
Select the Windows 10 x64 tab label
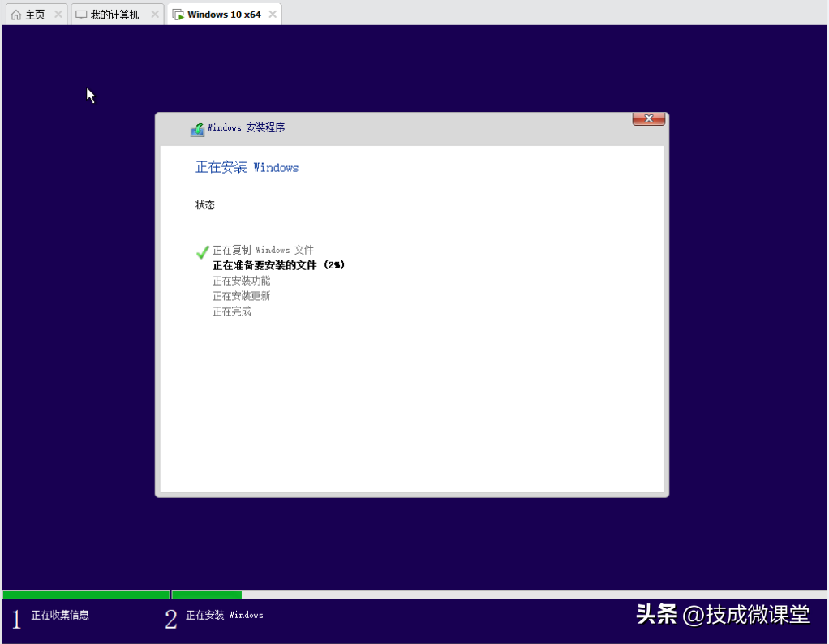(224, 15)
